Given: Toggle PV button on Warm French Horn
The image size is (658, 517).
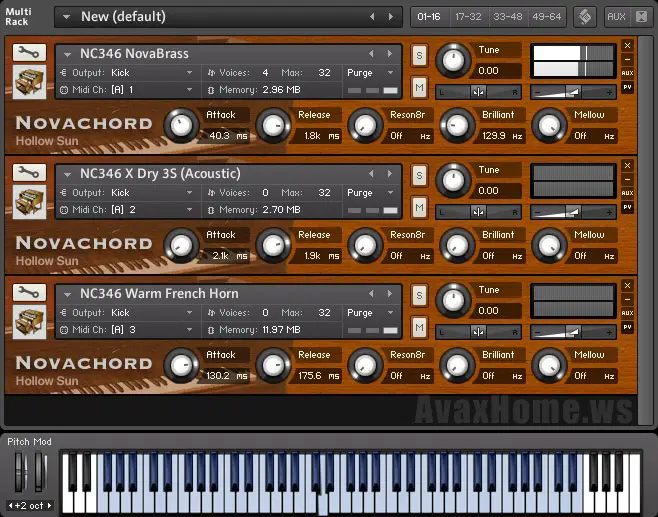Looking at the screenshot, I should (627, 327).
